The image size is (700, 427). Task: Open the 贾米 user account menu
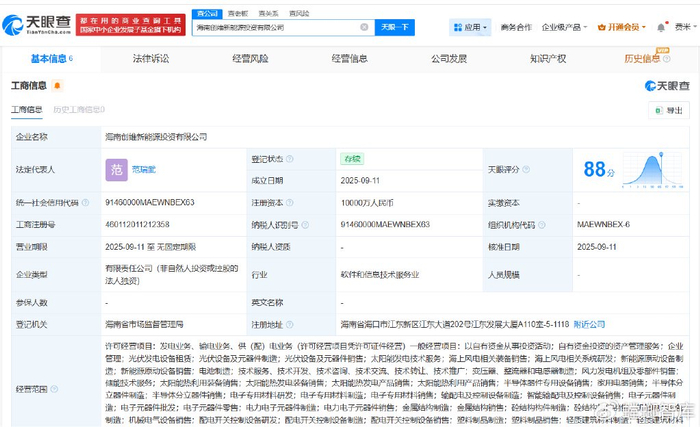[685, 27]
